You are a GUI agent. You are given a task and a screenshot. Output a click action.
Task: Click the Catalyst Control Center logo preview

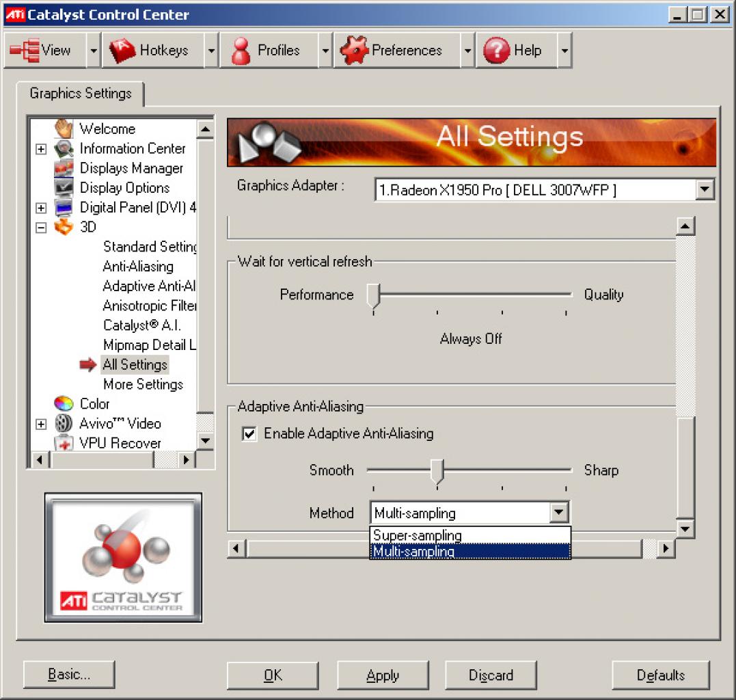pos(123,557)
